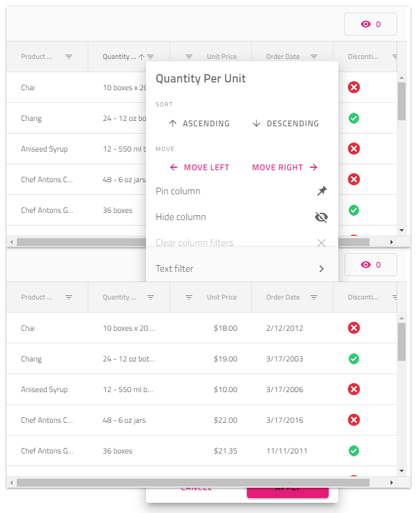
Task: Toggle Chang's green discontinued check indicator
Action: [x=353, y=118]
